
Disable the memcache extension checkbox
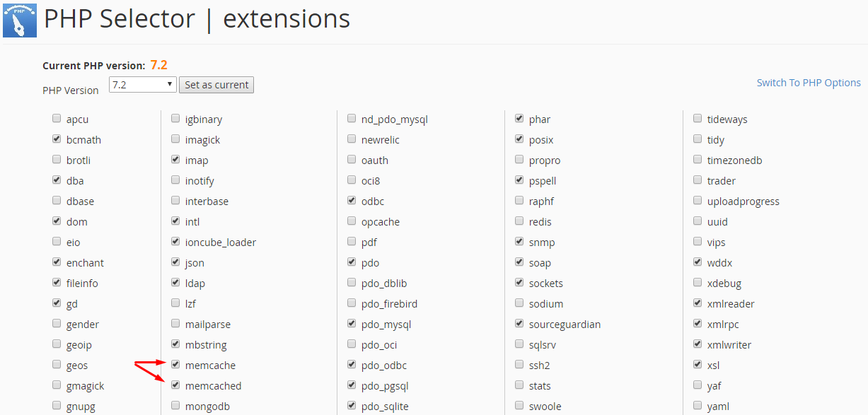[x=175, y=365]
